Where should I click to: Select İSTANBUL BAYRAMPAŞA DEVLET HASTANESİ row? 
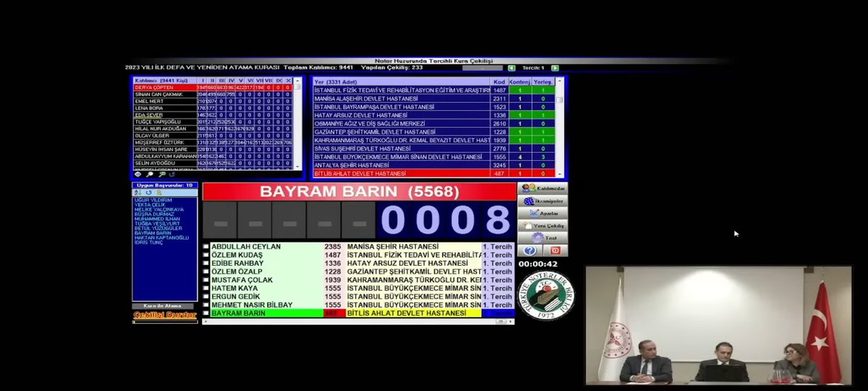[x=434, y=107]
